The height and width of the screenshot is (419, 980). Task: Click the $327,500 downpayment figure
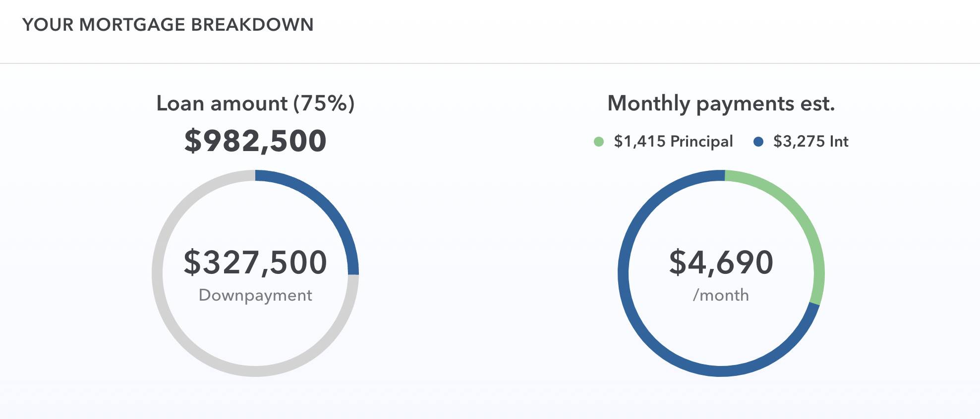(x=255, y=262)
